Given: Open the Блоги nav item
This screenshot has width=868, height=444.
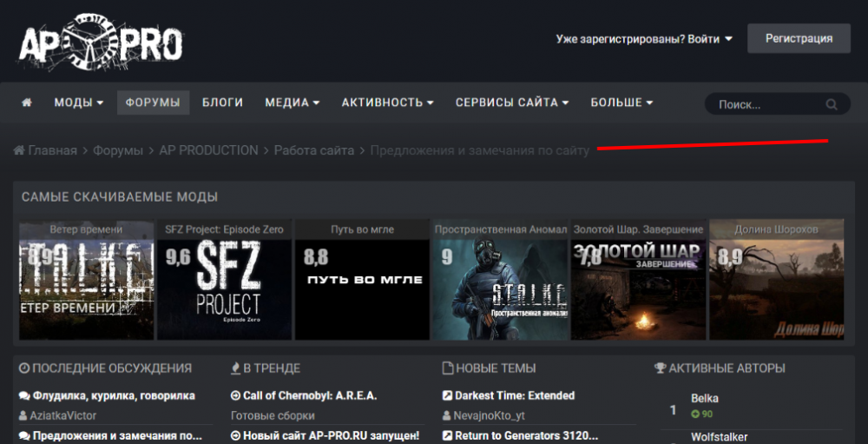Looking at the screenshot, I should click(222, 103).
